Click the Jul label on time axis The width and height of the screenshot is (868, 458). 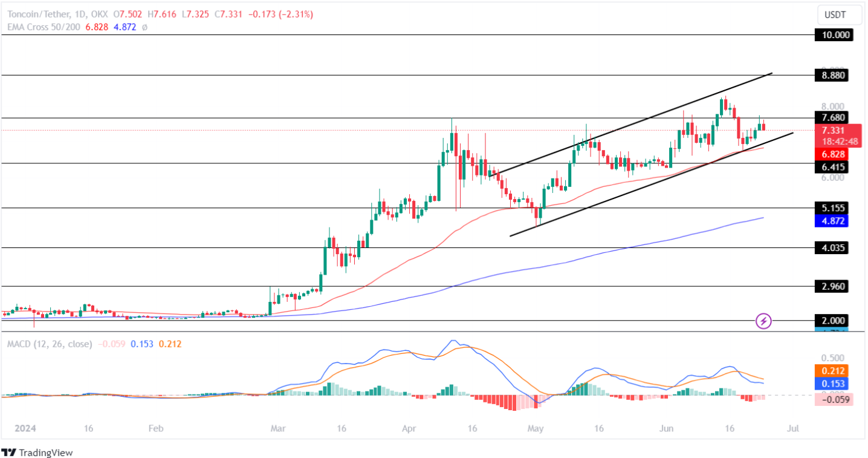(793, 428)
